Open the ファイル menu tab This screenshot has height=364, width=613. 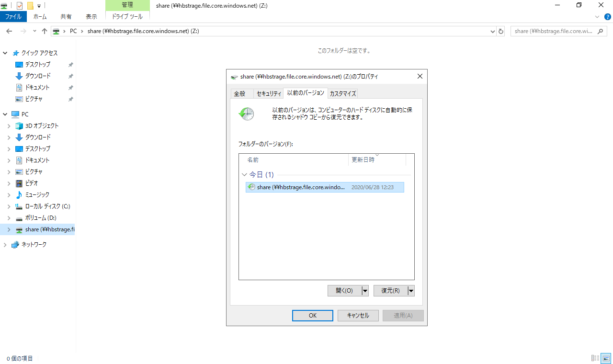[13, 16]
